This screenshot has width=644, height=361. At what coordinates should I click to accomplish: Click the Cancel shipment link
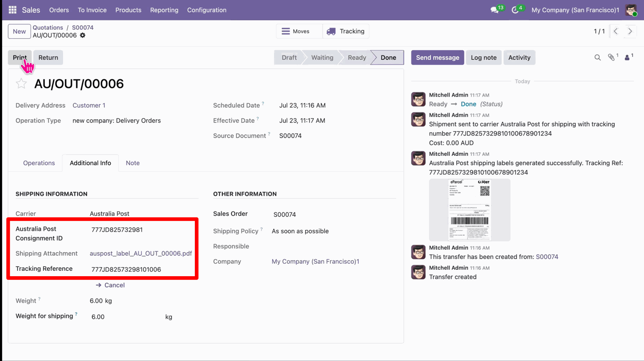(110, 285)
